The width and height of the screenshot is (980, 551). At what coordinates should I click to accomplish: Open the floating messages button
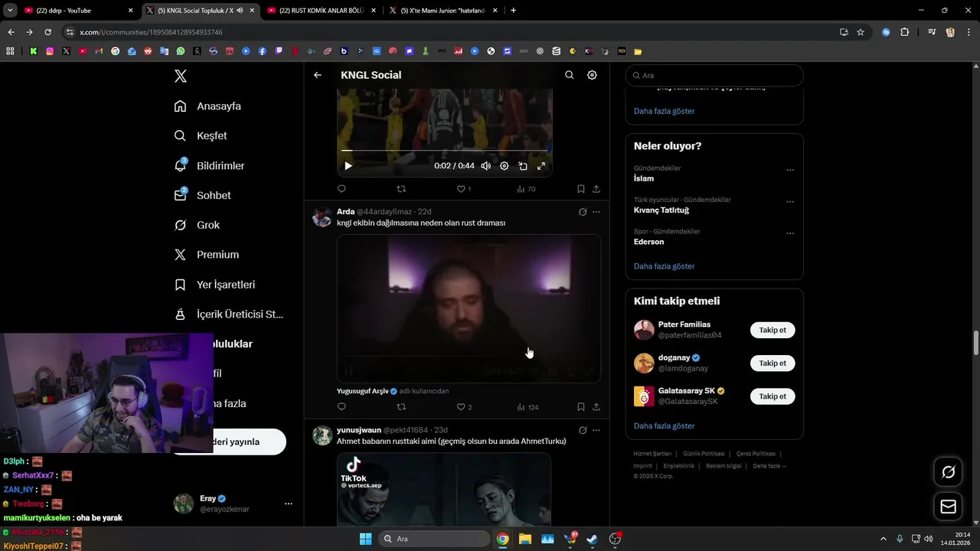(x=948, y=507)
